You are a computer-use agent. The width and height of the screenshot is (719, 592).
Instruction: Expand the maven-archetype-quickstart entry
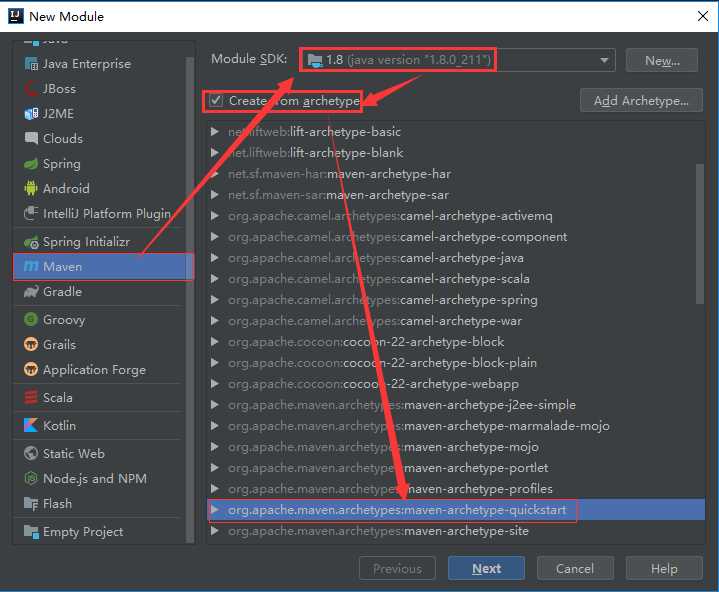(x=214, y=509)
